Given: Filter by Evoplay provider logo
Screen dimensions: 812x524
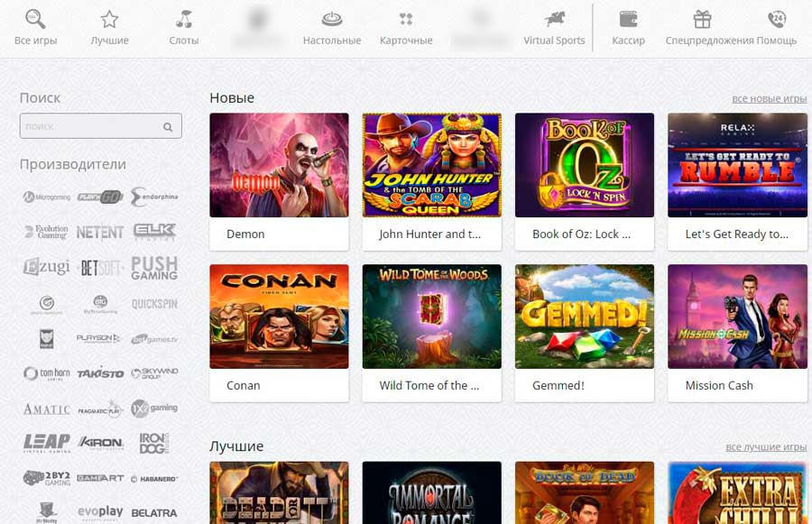Looking at the screenshot, I should click(x=100, y=513).
